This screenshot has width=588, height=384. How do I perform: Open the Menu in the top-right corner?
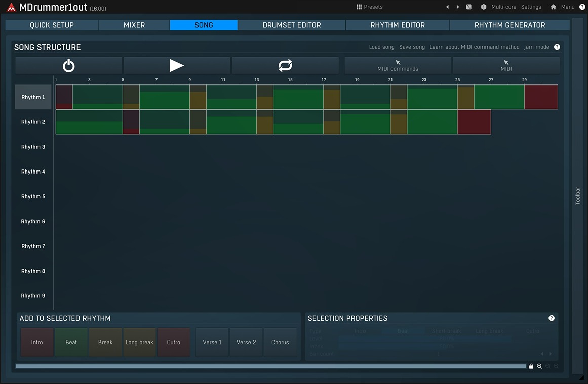568,7
